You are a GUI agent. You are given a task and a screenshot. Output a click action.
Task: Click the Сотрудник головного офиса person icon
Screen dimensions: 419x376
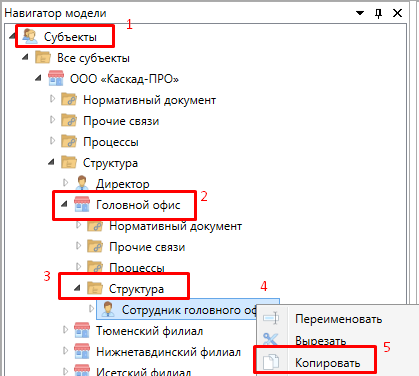[108, 309]
